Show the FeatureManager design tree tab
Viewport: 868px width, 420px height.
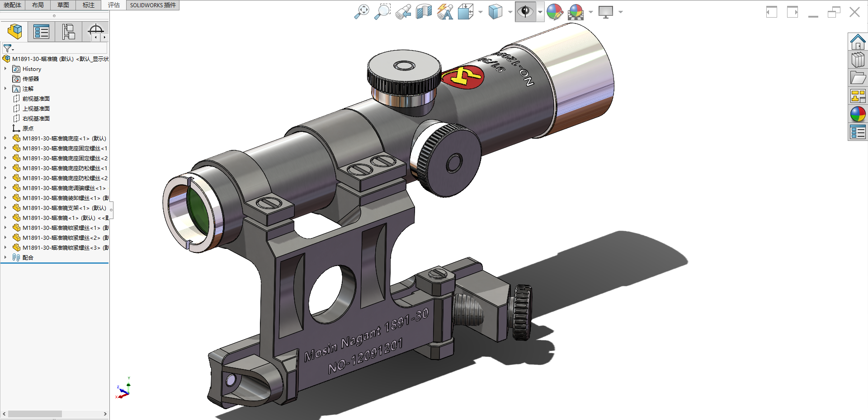pos(14,32)
